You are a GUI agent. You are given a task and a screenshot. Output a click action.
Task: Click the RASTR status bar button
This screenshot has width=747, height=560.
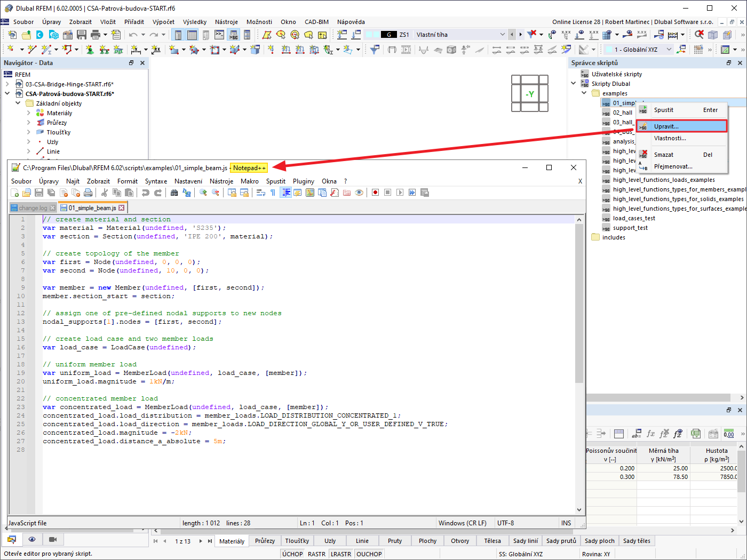pos(316,554)
